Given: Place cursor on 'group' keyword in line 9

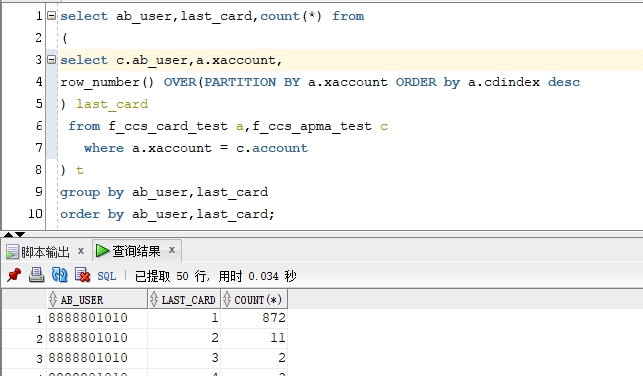Looking at the screenshot, I should coord(80,193).
